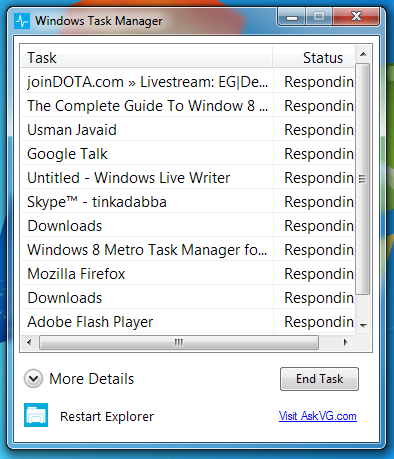Click the horizontal scrollbar right arrow
The image size is (394, 459).
coord(346,342)
